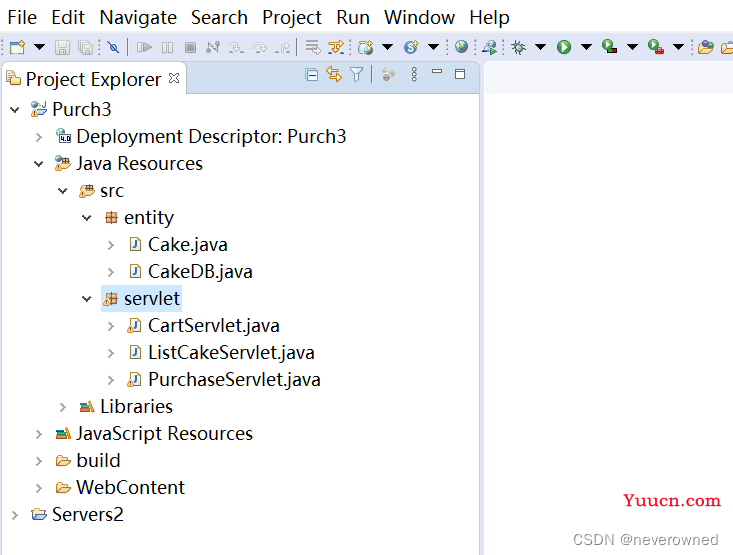Click the Terminate debug icon
Image resolution: width=733 pixels, height=555 pixels.
click(x=190, y=47)
